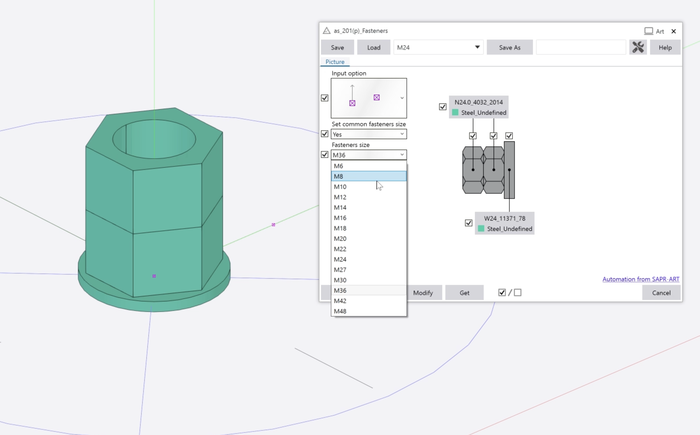700x435 pixels.
Task: Toggle checkbox next to N24.0_4032_2014 label
Action: tap(443, 107)
